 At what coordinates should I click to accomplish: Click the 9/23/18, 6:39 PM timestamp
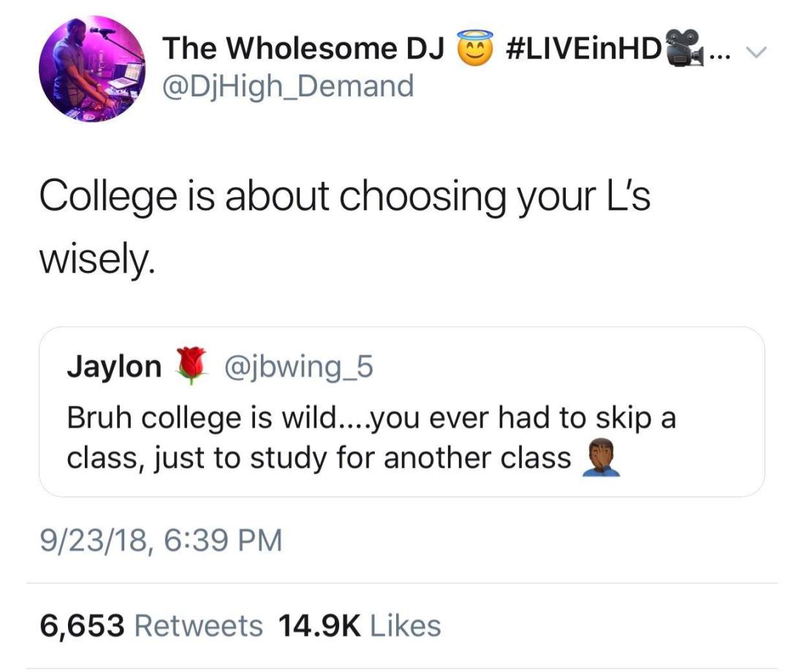pos(160,541)
